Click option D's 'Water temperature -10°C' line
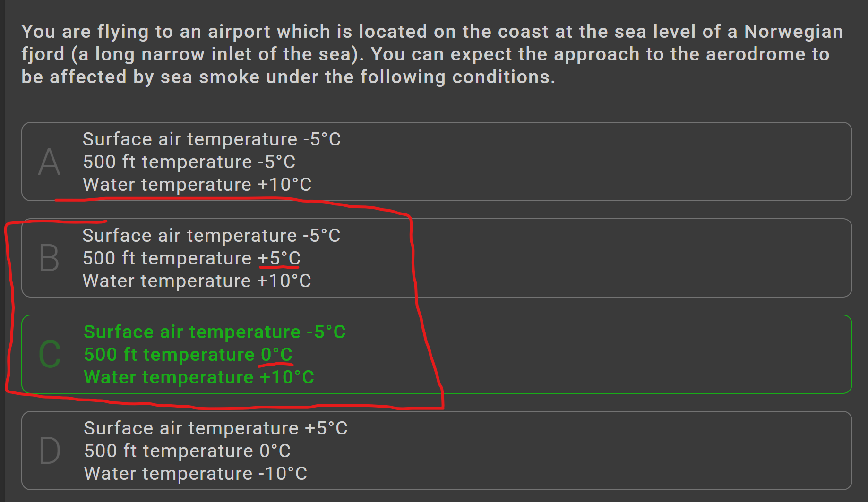868x502 pixels. click(196, 474)
